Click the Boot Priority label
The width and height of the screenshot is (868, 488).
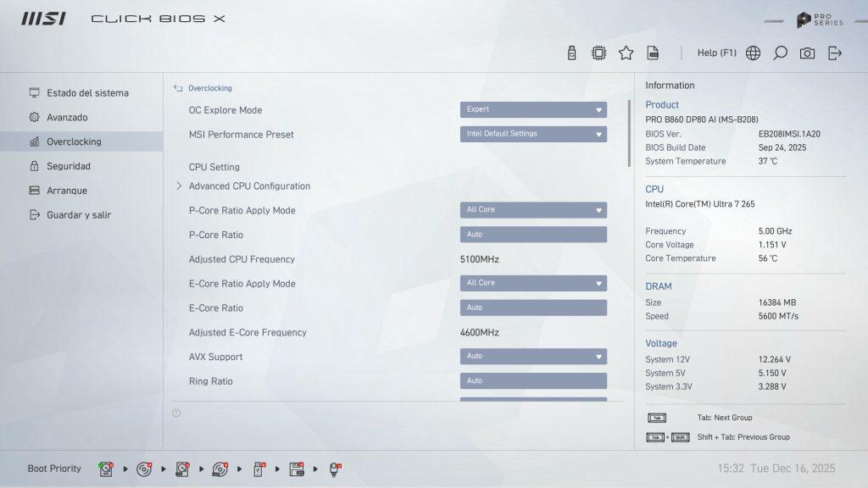(54, 469)
